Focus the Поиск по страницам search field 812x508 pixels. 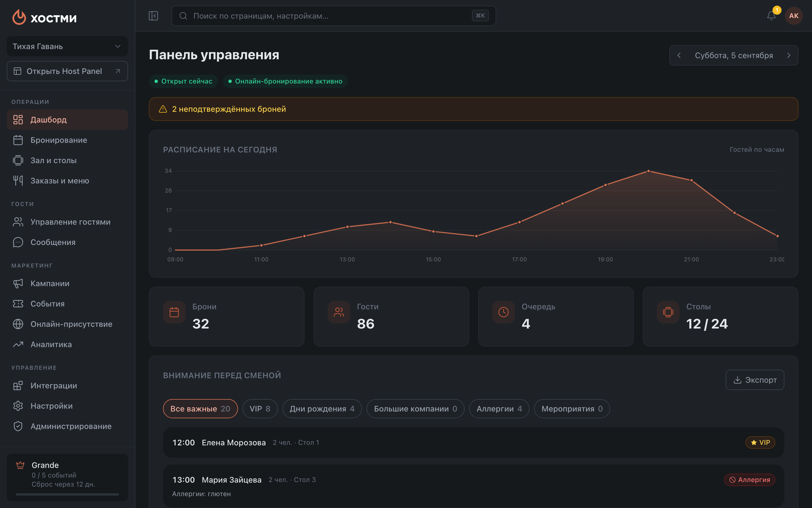334,16
